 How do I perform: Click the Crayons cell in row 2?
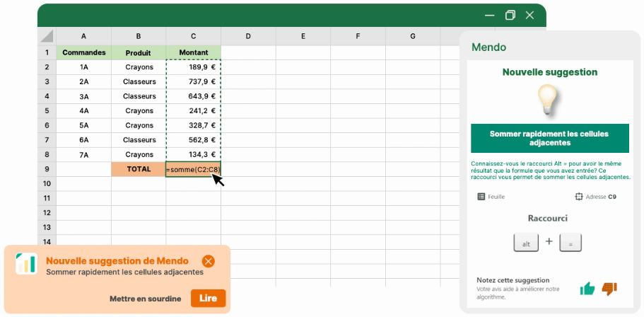point(139,67)
